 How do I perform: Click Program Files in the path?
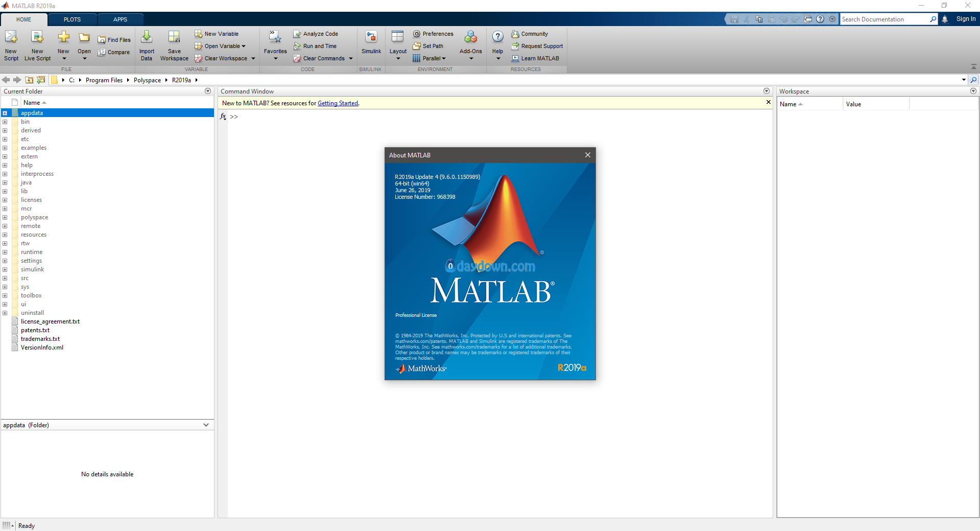pos(104,80)
